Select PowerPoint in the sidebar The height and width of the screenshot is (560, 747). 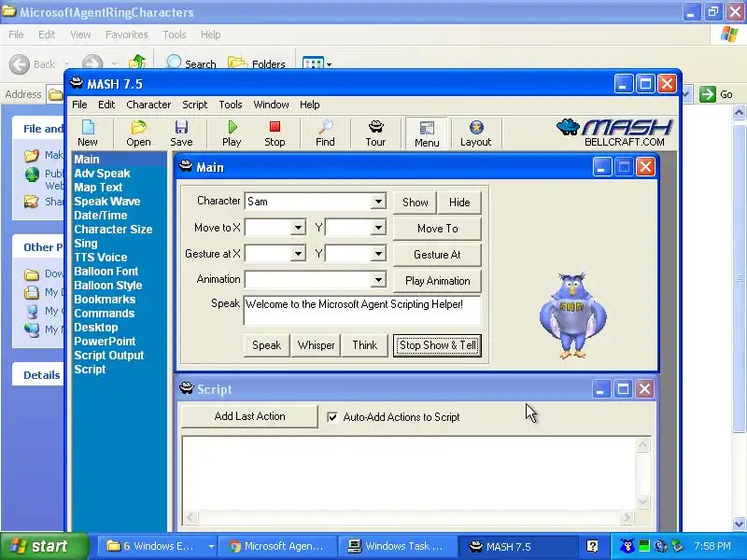[x=105, y=342]
